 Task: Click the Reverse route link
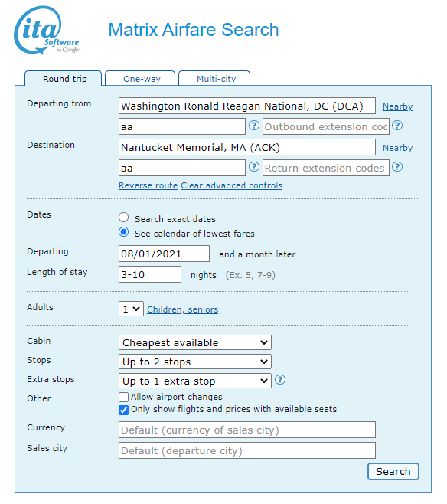coord(148,185)
